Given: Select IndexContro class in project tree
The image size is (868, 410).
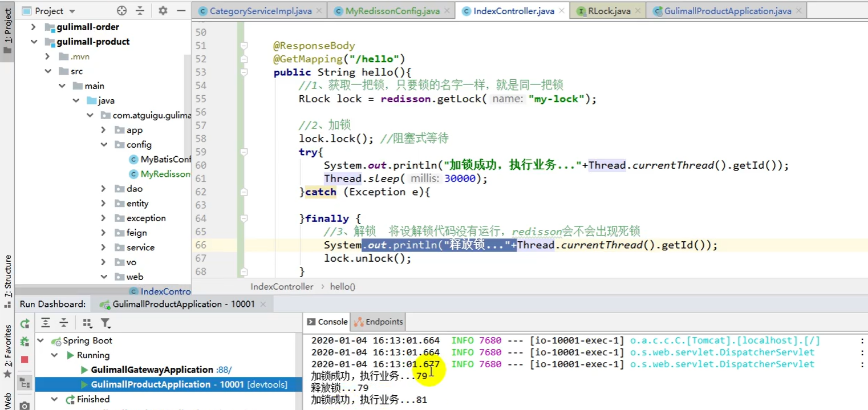Looking at the screenshot, I should tap(160, 291).
